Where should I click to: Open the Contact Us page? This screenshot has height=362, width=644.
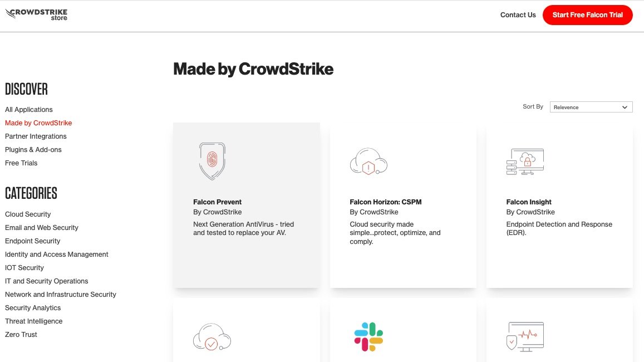tap(518, 15)
